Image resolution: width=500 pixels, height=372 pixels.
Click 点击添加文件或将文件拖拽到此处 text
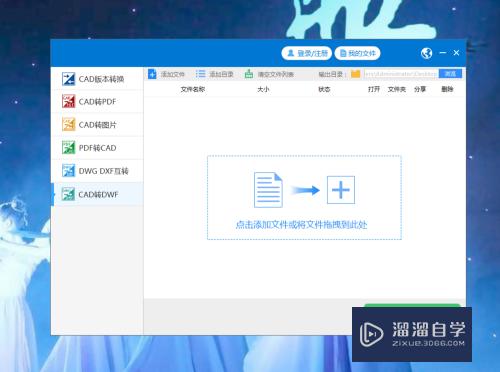301,225
